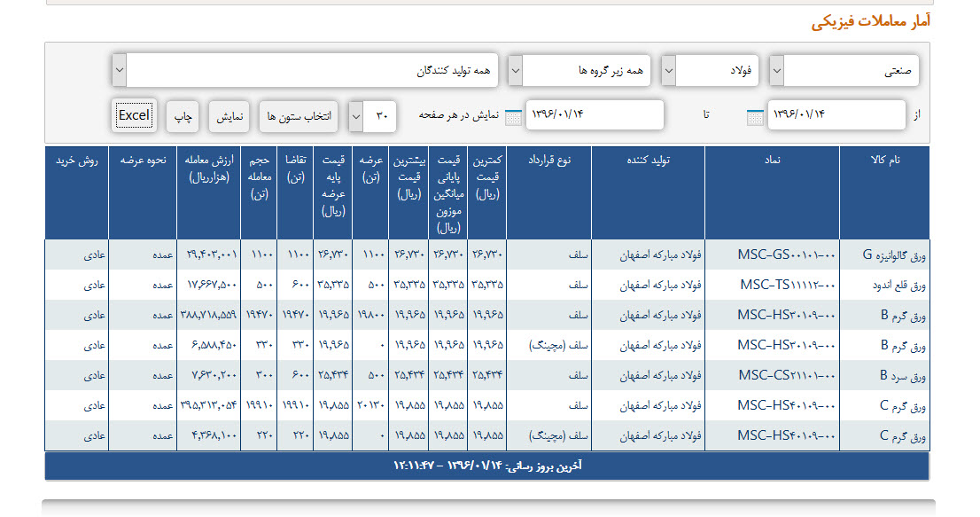
Task: Open the calendar icon beside the start date field
Action: point(755,117)
